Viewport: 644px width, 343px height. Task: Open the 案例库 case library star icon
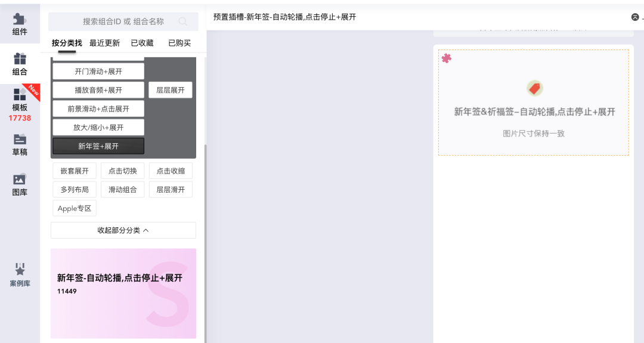(20, 269)
